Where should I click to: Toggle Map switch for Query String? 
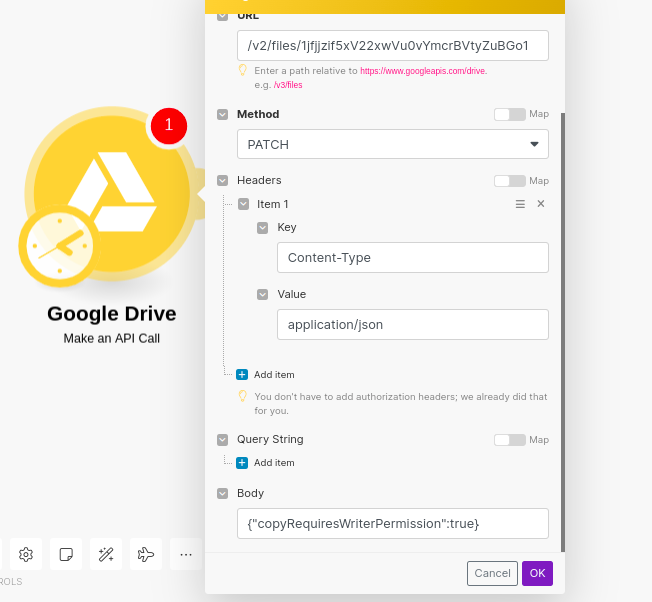(510, 440)
